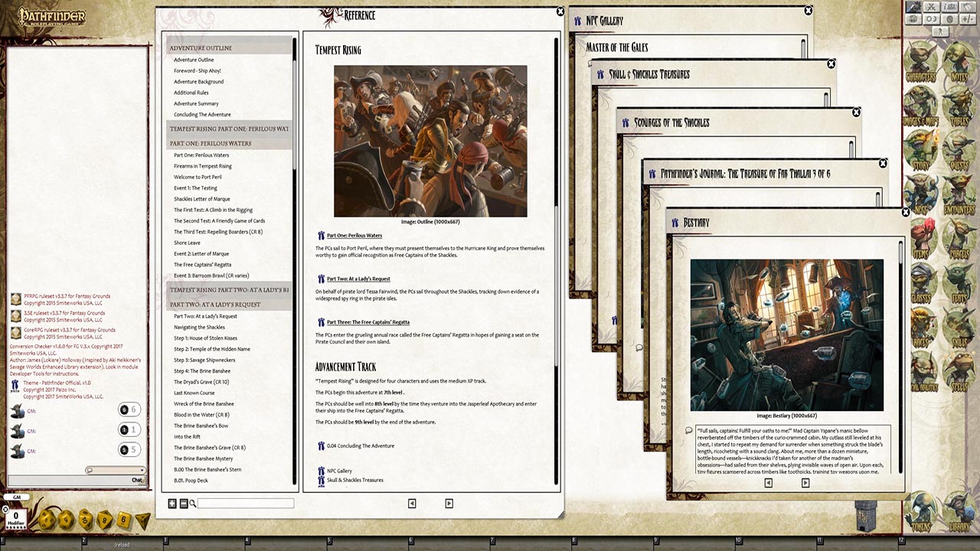980x551 pixels.
Task: Open the Quests sidebar button
Action: point(959,151)
